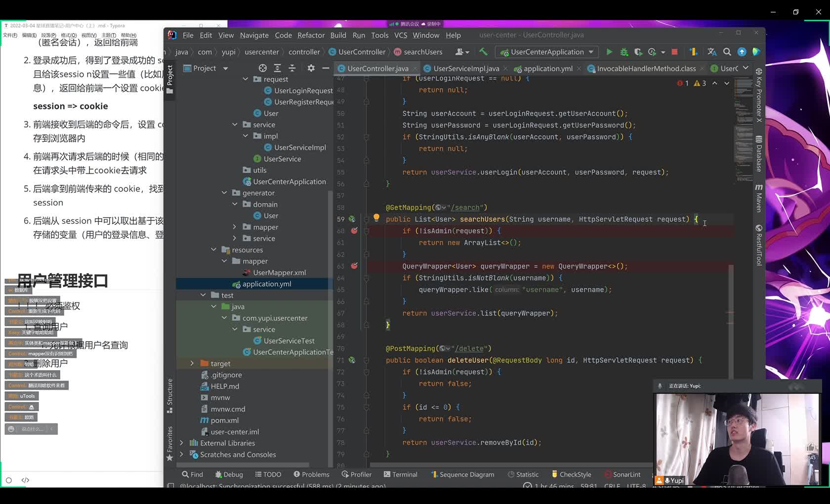830x504 pixels.
Task: Click the translate icon in the toolbar
Action: [x=712, y=52]
